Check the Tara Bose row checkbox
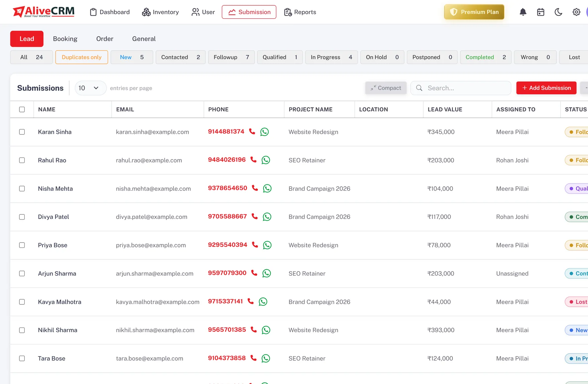The width and height of the screenshot is (588, 384). [22, 358]
